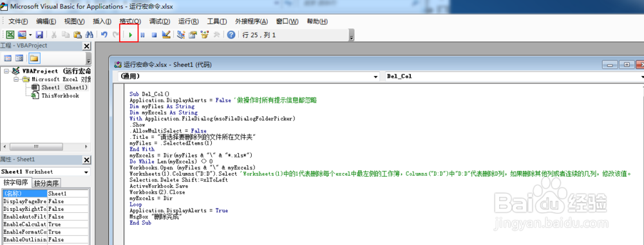
Task: Open the 文件(F) menu
Action: click(18, 21)
